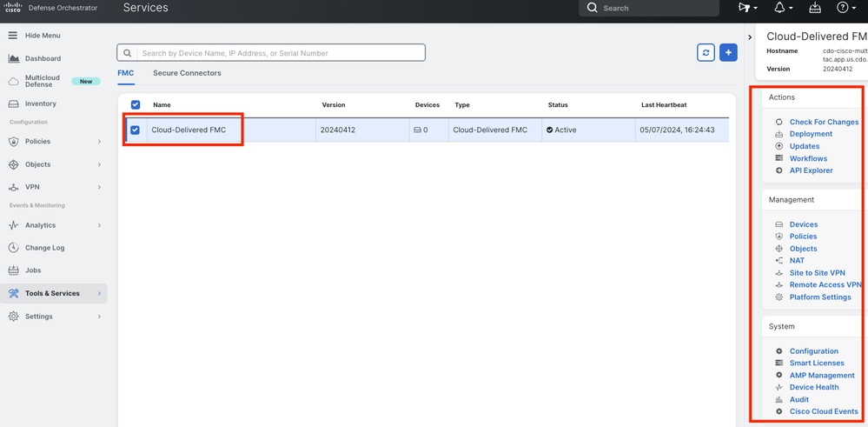The height and width of the screenshot is (427, 868).
Task: Click the Check For Changes link
Action: click(x=824, y=122)
